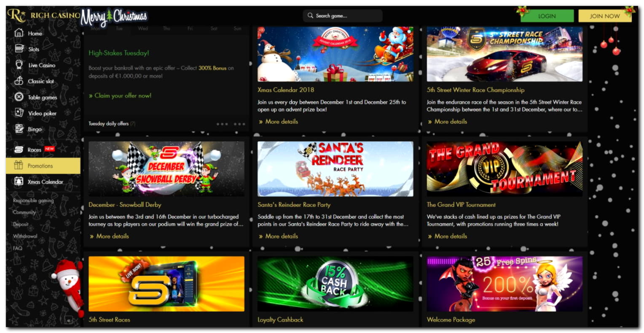Open the Responsible gaming link

(33, 201)
